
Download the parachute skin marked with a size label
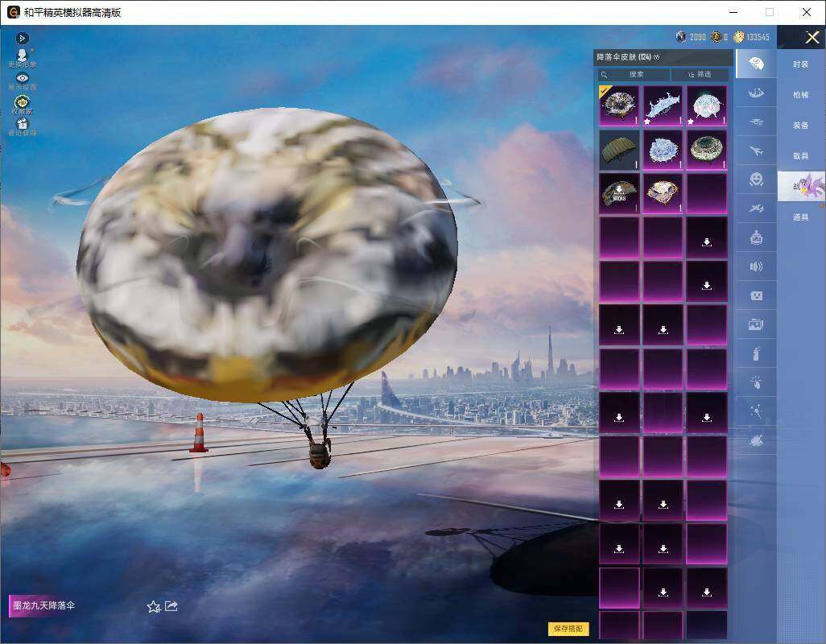pos(619,194)
